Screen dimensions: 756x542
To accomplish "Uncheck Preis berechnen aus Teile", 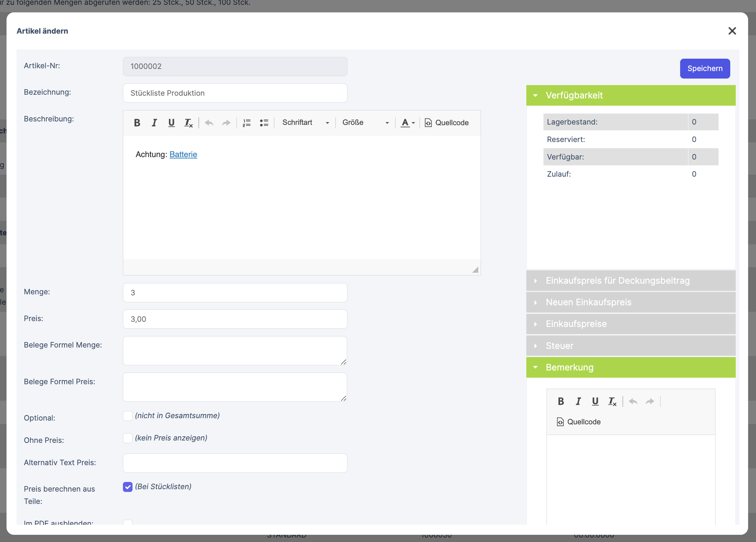I will [x=128, y=487].
